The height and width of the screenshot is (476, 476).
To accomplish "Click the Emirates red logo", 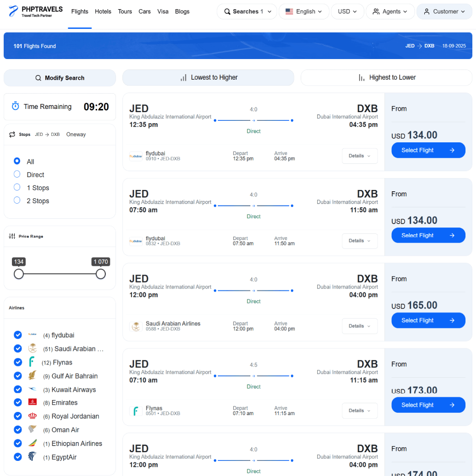I will (x=32, y=402).
